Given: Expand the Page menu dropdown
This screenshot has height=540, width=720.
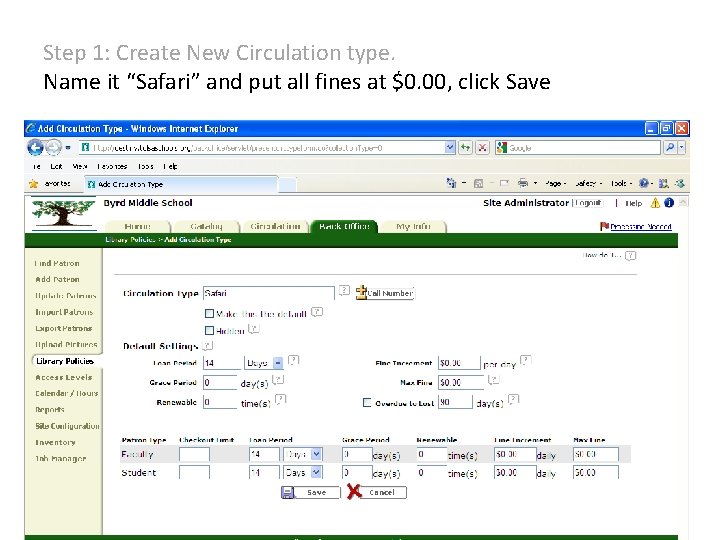Looking at the screenshot, I should (x=556, y=184).
